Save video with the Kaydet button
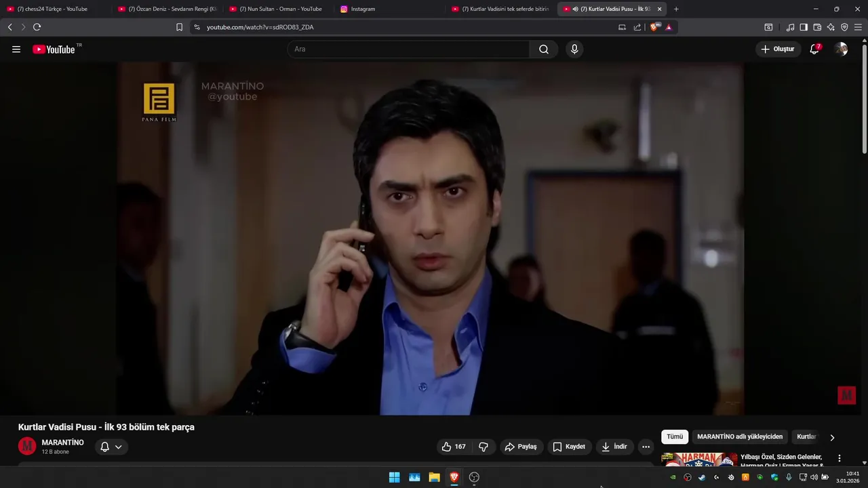 pos(568,447)
